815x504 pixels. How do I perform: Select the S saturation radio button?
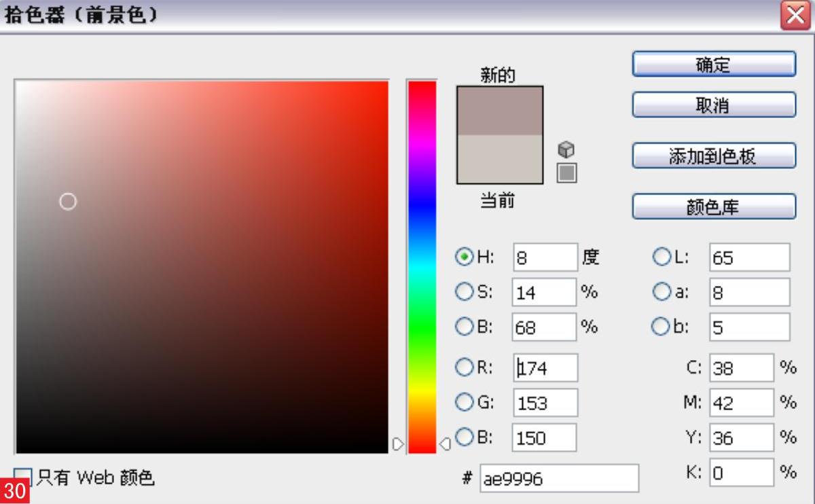(465, 292)
